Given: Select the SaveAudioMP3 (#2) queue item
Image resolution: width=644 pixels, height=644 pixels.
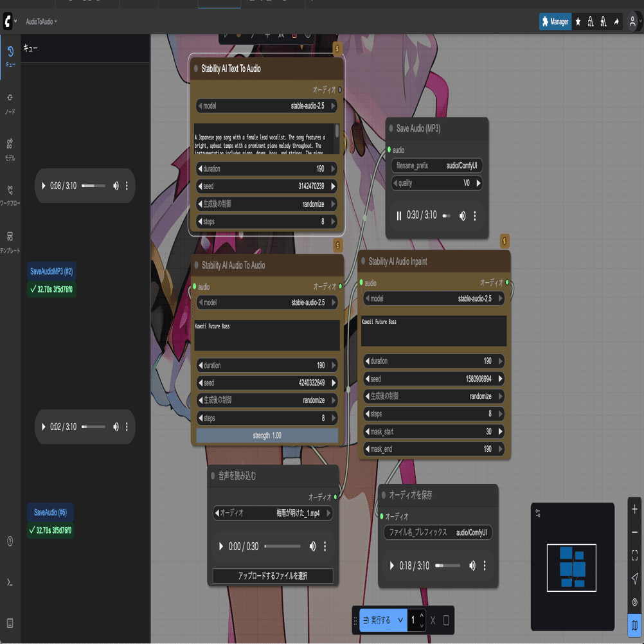Looking at the screenshot, I should click(51, 271).
